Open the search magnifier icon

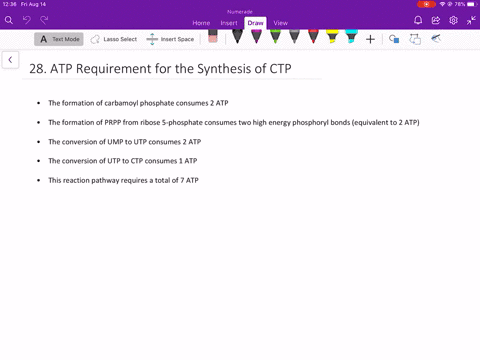point(9,20)
